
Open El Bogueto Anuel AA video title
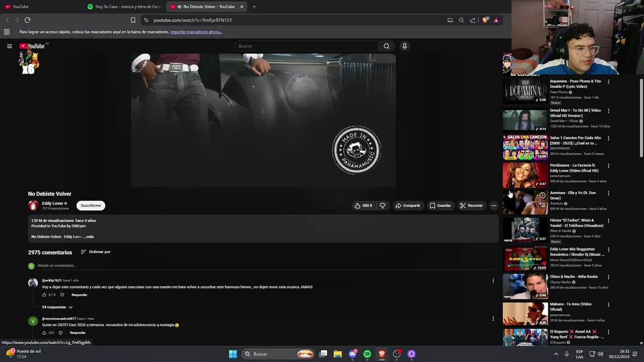[x=577, y=334]
